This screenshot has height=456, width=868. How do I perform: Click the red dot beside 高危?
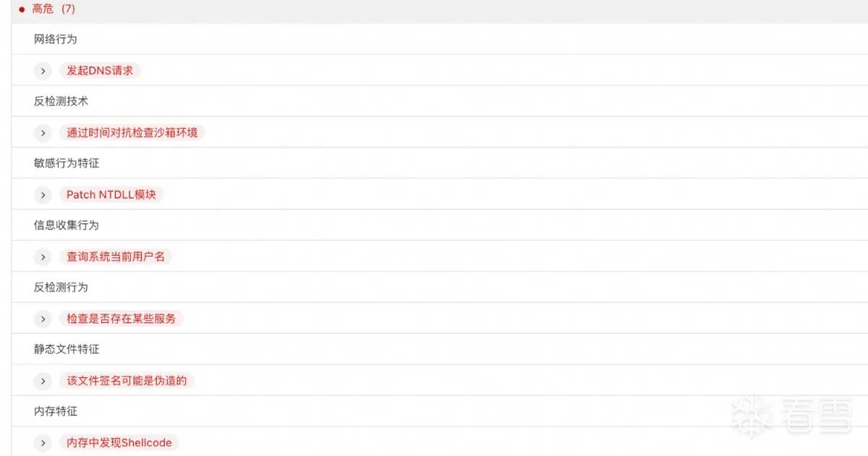(x=22, y=10)
